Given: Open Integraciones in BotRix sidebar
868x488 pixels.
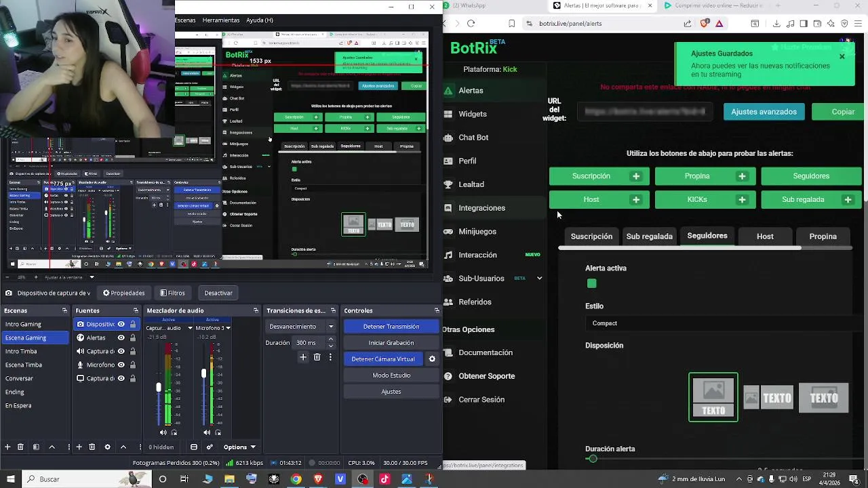Looking at the screenshot, I should [x=481, y=208].
